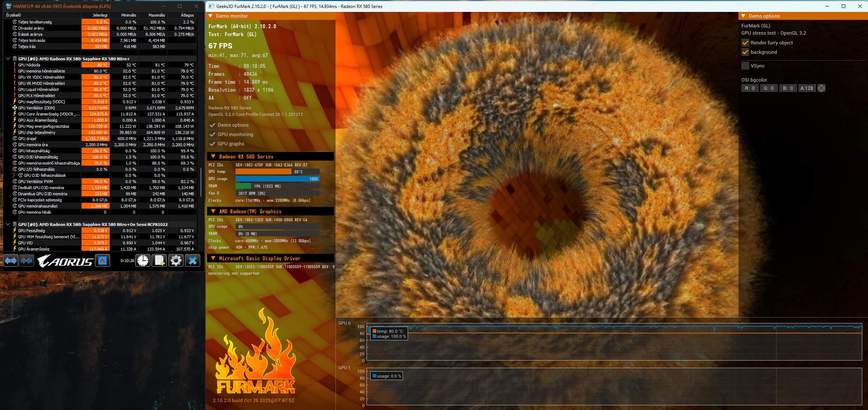Click the thermometer icon beside GPU hődióda

15,65
